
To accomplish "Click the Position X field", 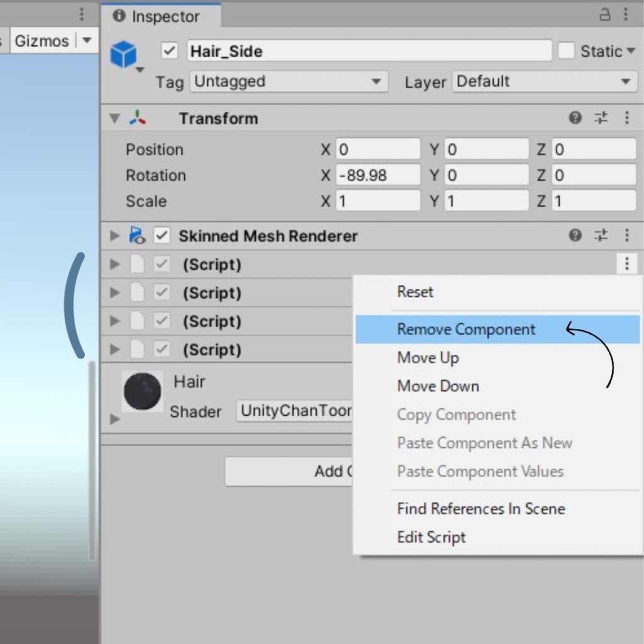I will [378, 149].
